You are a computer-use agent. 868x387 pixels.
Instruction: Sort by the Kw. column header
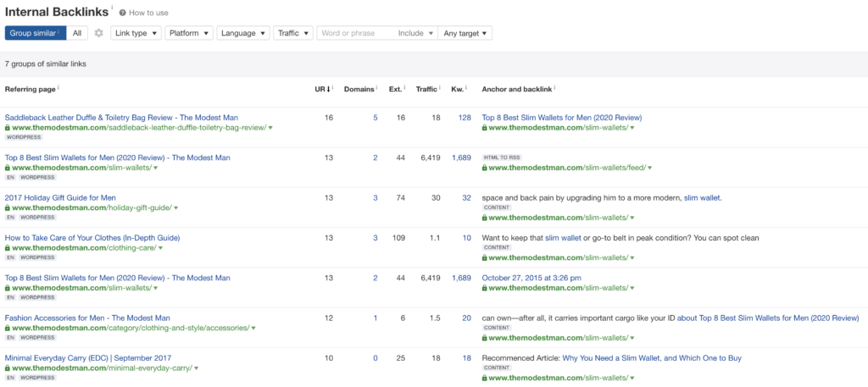pos(457,88)
